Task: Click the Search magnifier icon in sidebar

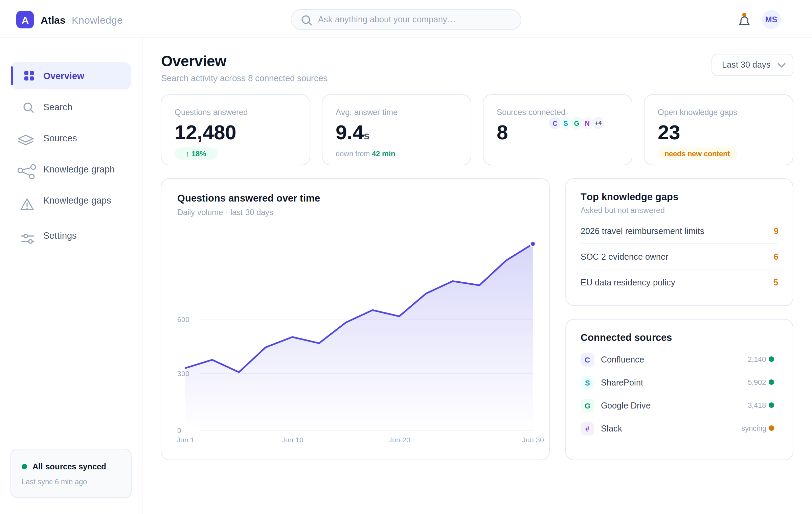Action: point(28,108)
